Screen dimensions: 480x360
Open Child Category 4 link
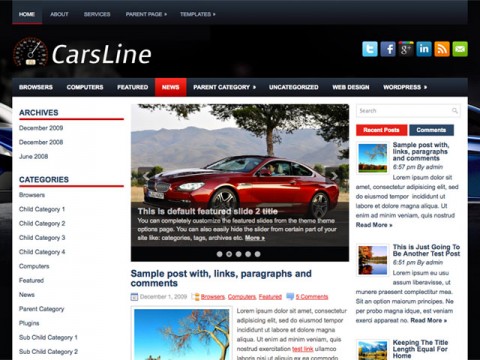[x=42, y=252]
